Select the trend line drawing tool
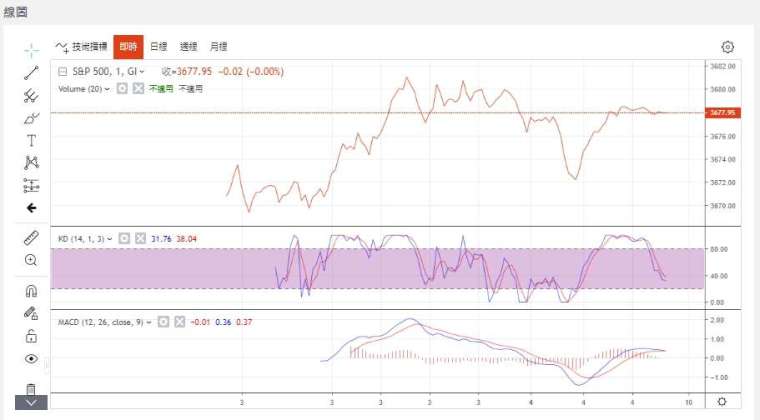 pyautogui.click(x=32, y=73)
